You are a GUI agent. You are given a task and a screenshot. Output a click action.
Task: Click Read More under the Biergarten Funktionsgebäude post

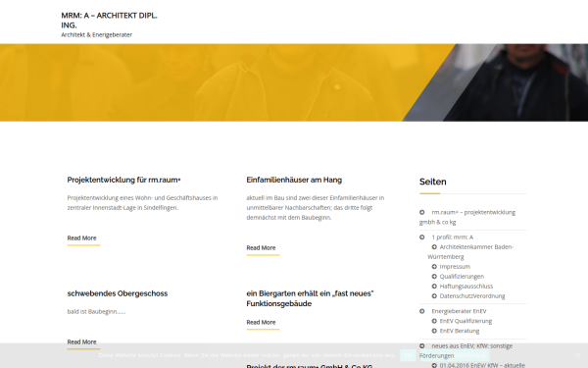(261, 322)
